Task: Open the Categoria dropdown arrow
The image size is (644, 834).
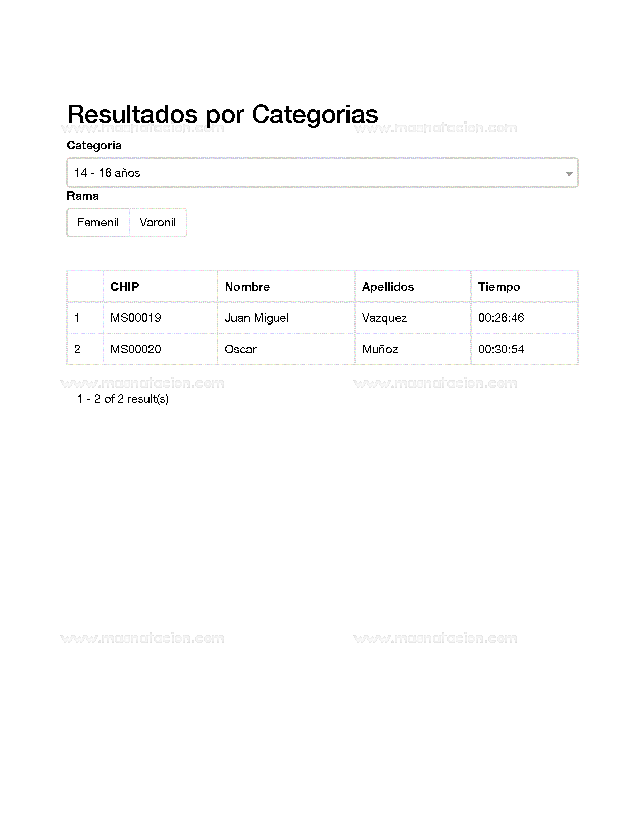Action: click(569, 173)
